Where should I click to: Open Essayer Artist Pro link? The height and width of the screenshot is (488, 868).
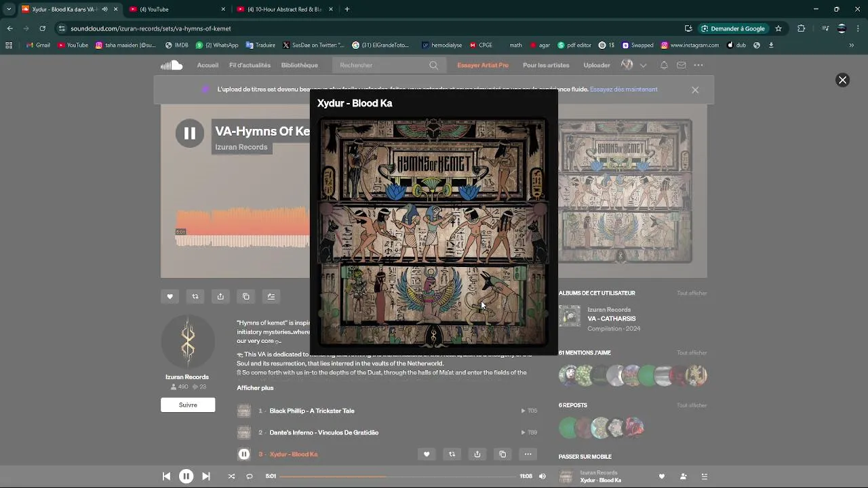[x=483, y=65]
